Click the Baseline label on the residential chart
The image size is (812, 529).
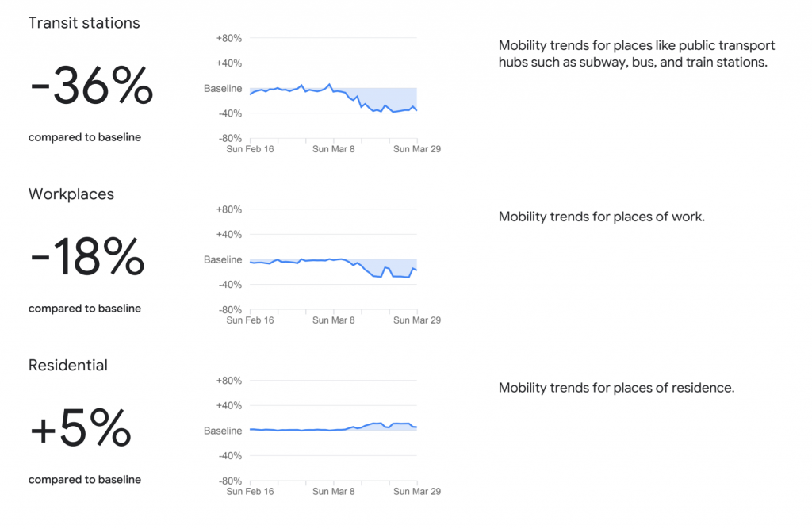coord(223,431)
